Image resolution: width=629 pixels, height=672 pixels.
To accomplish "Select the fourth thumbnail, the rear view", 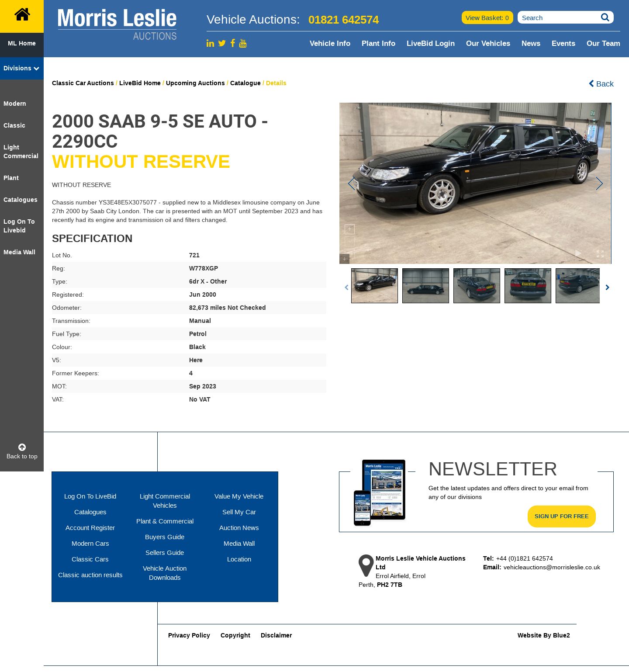I will tap(528, 286).
